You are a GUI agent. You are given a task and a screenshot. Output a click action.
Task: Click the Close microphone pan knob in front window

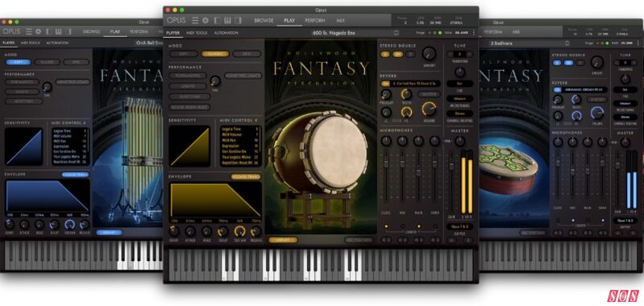pos(386,141)
